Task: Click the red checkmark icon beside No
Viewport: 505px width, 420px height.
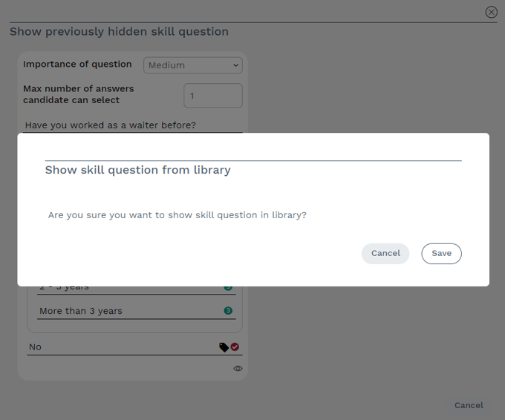Action: coord(235,347)
